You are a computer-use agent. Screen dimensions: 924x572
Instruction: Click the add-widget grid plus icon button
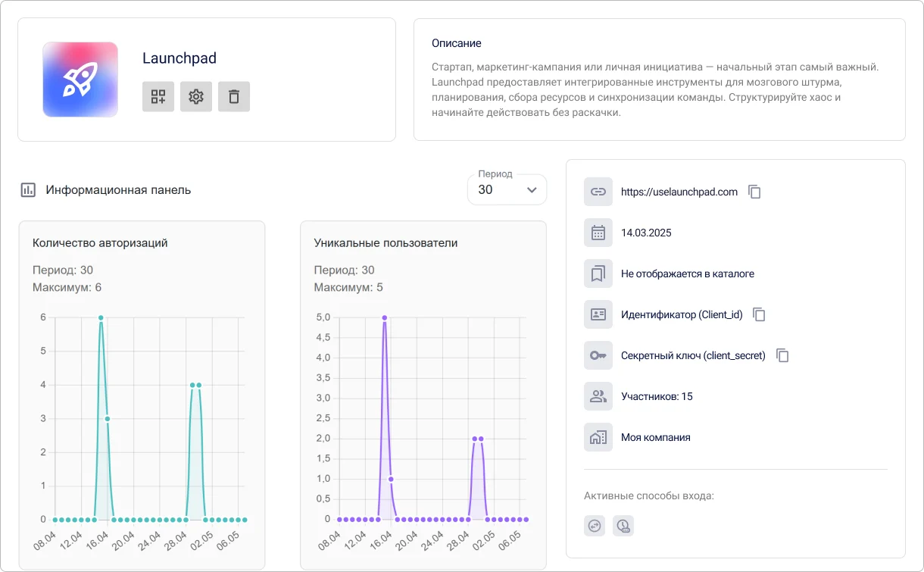(x=158, y=97)
